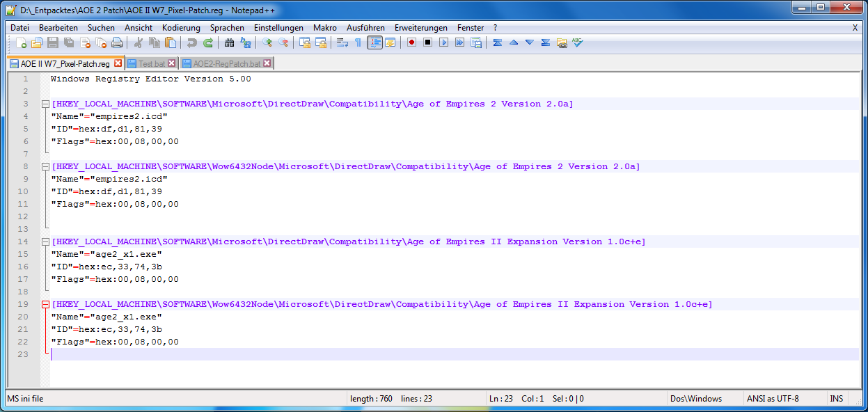Viewport: 868px width, 412px height.
Task: Play back the recorded macro icon
Action: [444, 42]
